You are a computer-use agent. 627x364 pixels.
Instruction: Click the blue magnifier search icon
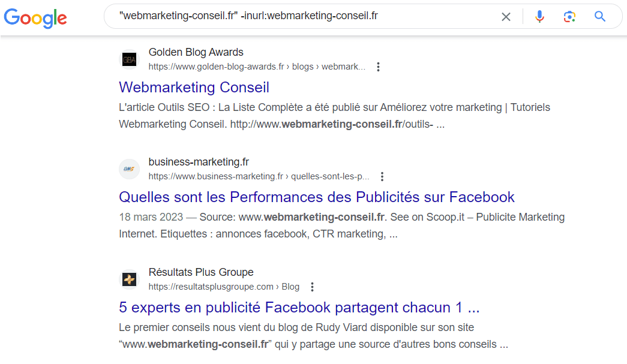600,16
